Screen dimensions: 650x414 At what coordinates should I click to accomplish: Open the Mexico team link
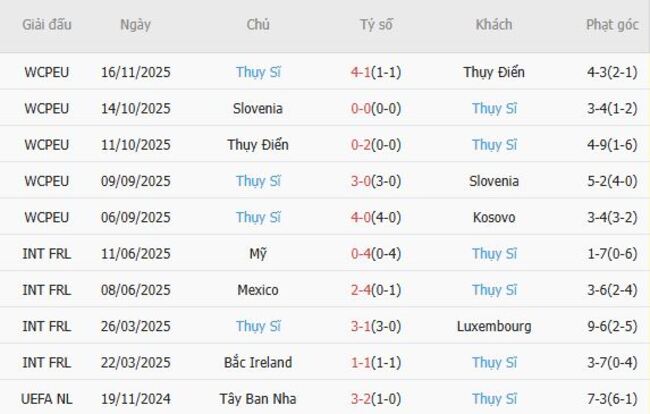(258, 290)
